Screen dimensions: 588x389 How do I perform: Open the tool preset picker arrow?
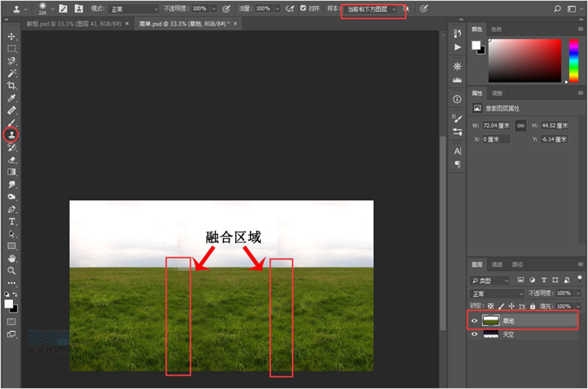pos(26,9)
